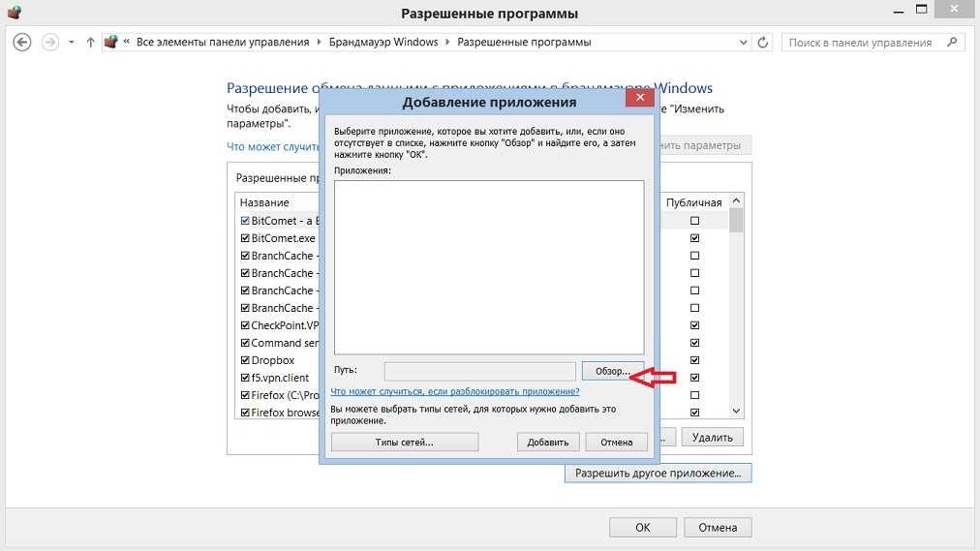This screenshot has height=551, width=980.
Task: Select the 'Dropbox' list entry text
Action: pyautogui.click(x=272, y=360)
